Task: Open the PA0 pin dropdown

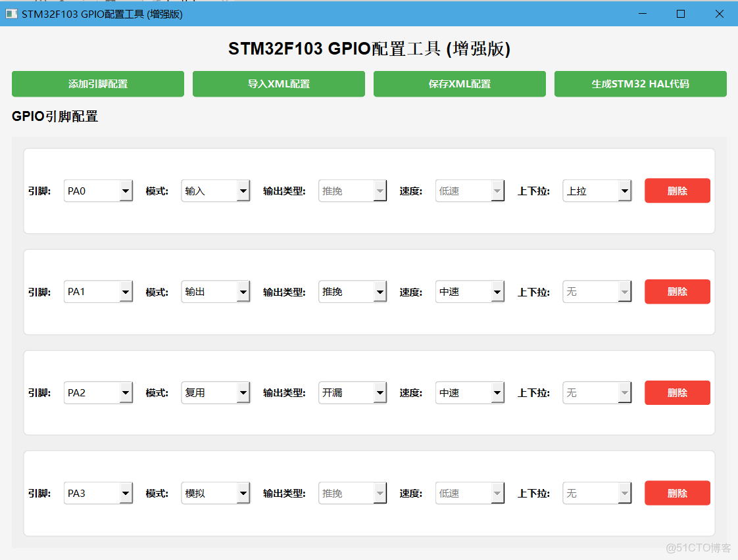Action: click(99, 191)
